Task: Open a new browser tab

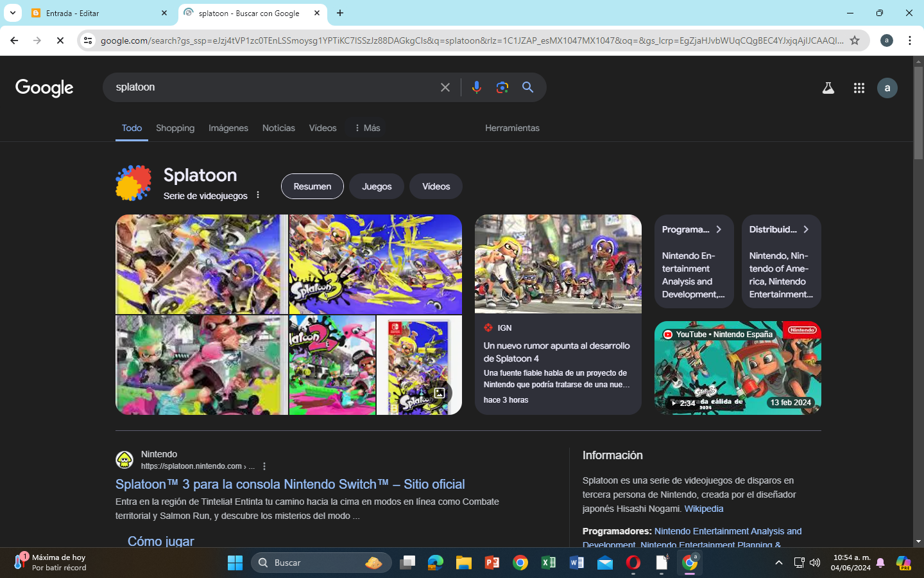Action: tap(340, 13)
